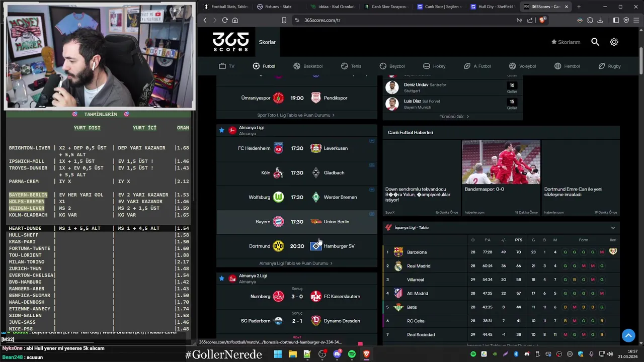Image resolution: width=644 pixels, height=362 pixels.
Task: Click the TV icon on Wolfsburg-Werder Bremen row
Action: click(x=372, y=190)
